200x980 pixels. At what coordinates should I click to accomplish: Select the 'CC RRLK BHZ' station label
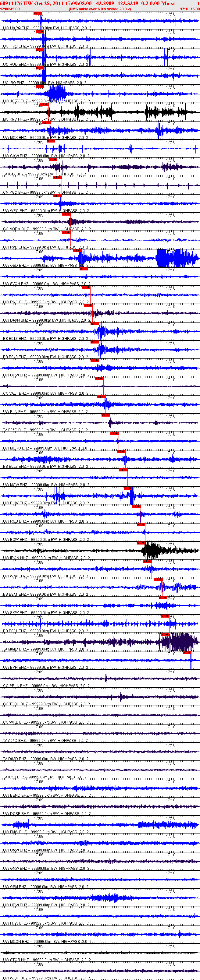pyautogui.click(x=15, y=686)
